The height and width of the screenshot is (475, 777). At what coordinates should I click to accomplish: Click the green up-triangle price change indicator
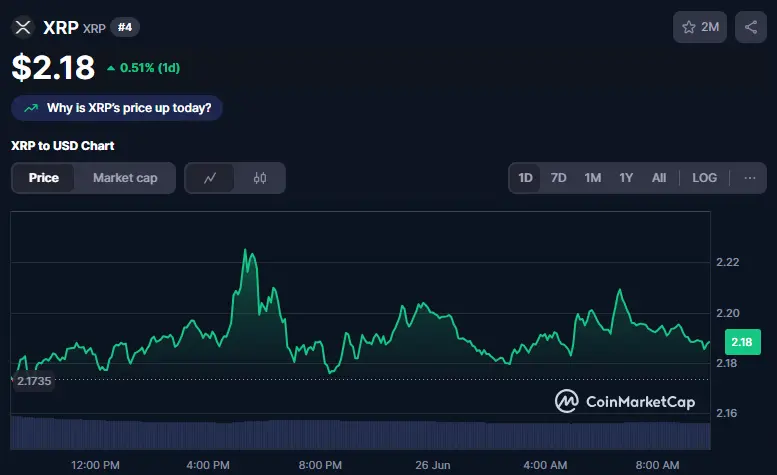pos(111,68)
